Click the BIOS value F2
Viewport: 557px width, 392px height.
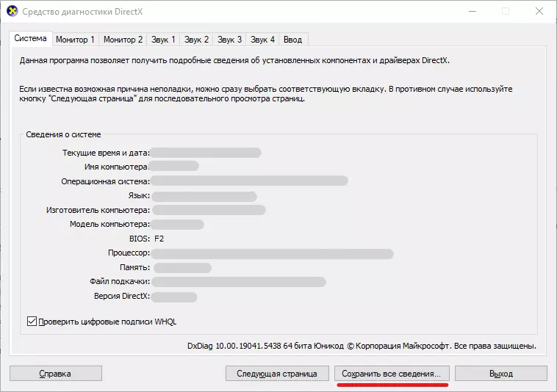[x=159, y=239]
